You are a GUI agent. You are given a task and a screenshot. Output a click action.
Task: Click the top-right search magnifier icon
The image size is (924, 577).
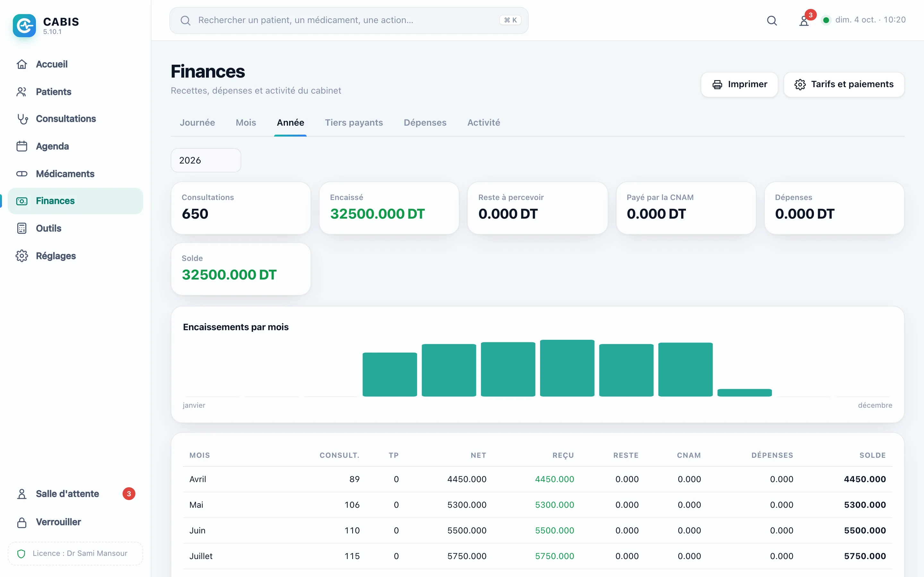coord(772,20)
